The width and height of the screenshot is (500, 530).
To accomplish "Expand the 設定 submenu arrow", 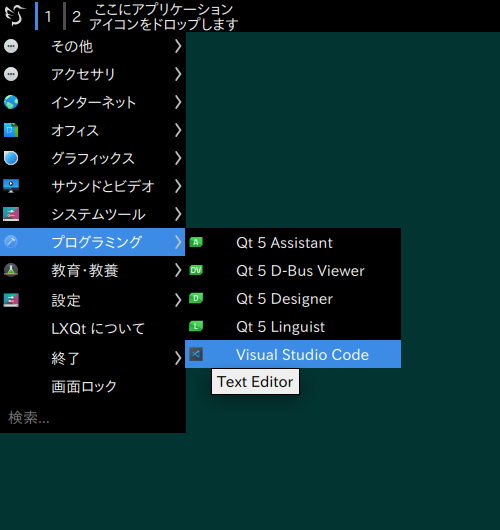I will [x=178, y=300].
